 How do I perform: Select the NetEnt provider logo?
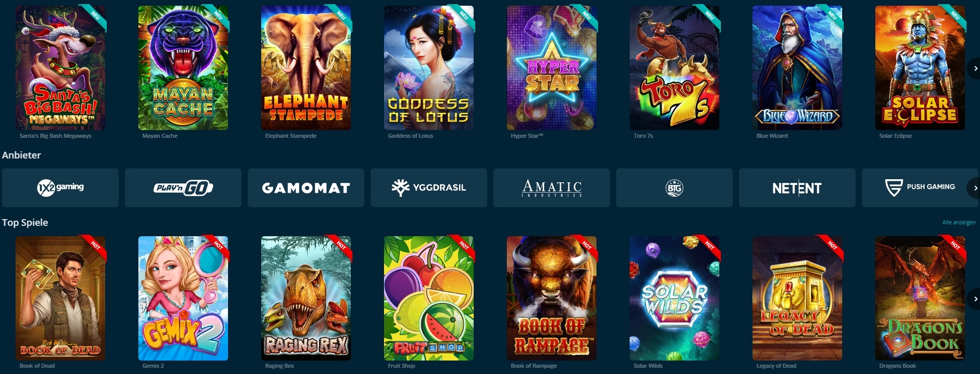(x=797, y=188)
